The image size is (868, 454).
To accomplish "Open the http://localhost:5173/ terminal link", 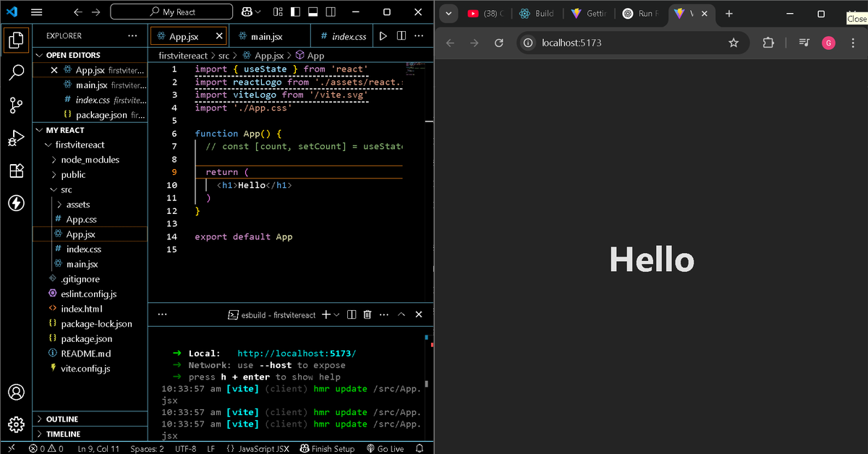I will click(x=297, y=354).
